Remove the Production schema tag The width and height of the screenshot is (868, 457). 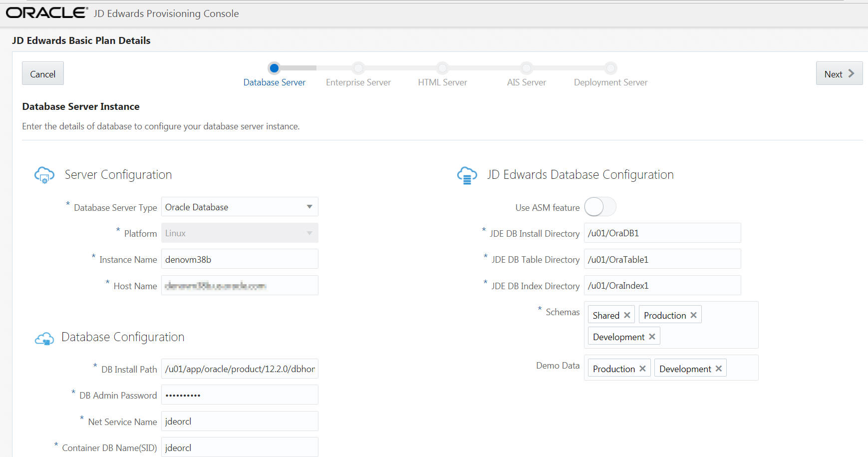pyautogui.click(x=693, y=315)
